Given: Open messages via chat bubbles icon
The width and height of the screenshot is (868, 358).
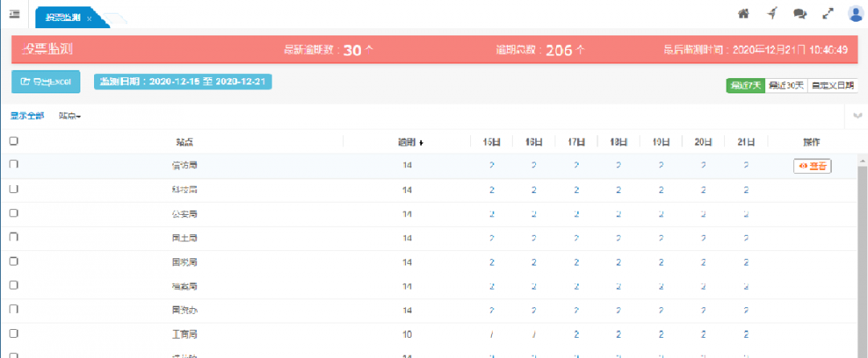Looking at the screenshot, I should (800, 14).
